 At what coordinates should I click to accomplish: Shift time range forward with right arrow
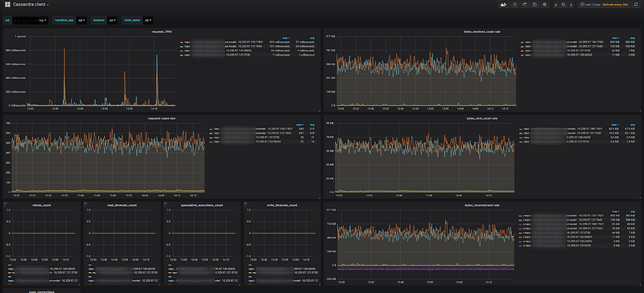(x=571, y=5)
